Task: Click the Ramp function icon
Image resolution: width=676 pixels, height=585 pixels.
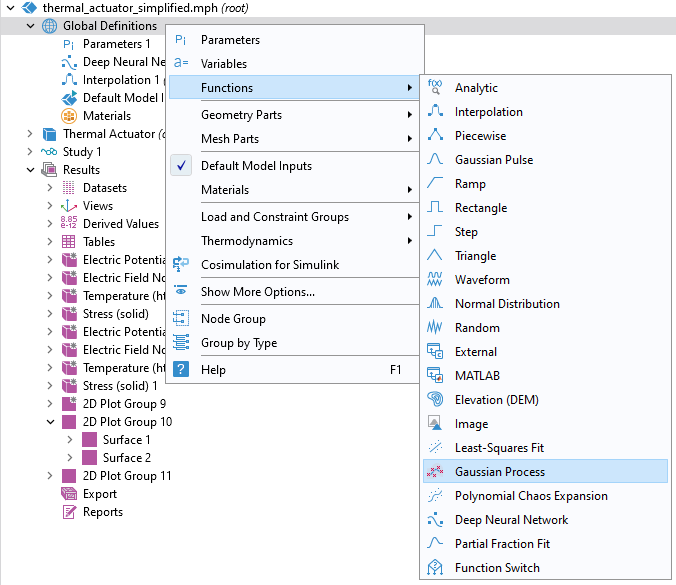Action: click(435, 184)
